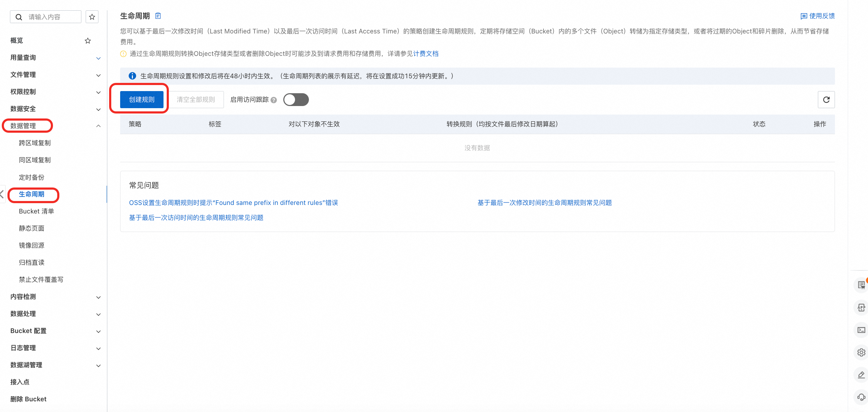The height and width of the screenshot is (412, 868).
Task: Click the 操作 column header
Action: 820,124
